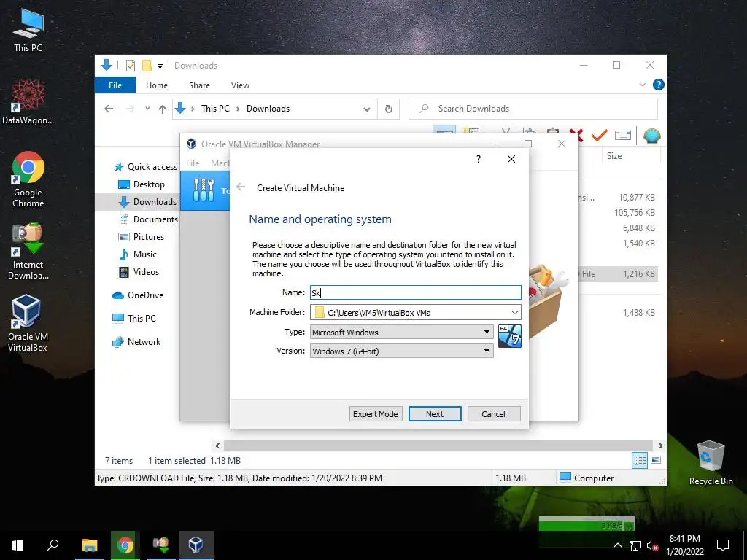Select Network in navigation pane
The height and width of the screenshot is (560, 747).
(x=136, y=341)
